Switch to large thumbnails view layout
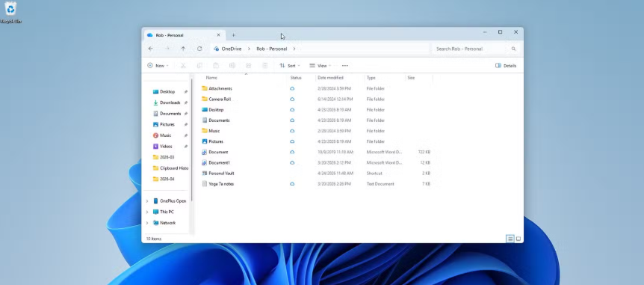This screenshot has width=644, height=285. [x=518, y=239]
